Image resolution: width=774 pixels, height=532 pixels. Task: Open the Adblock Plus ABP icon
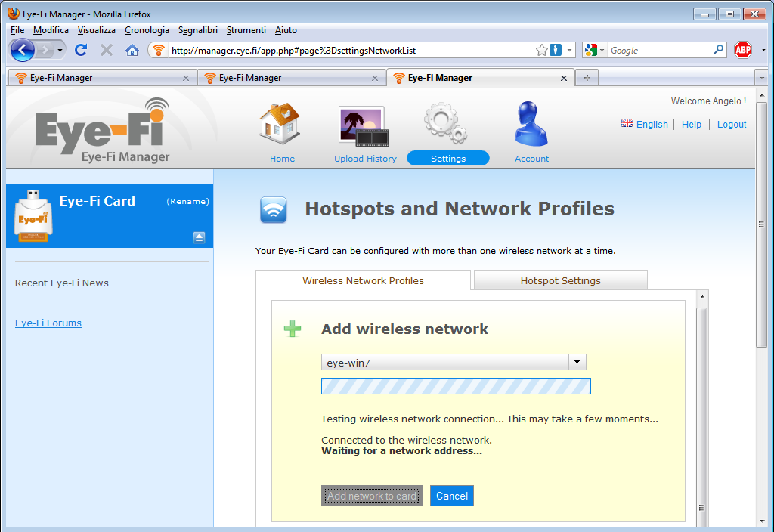(743, 50)
